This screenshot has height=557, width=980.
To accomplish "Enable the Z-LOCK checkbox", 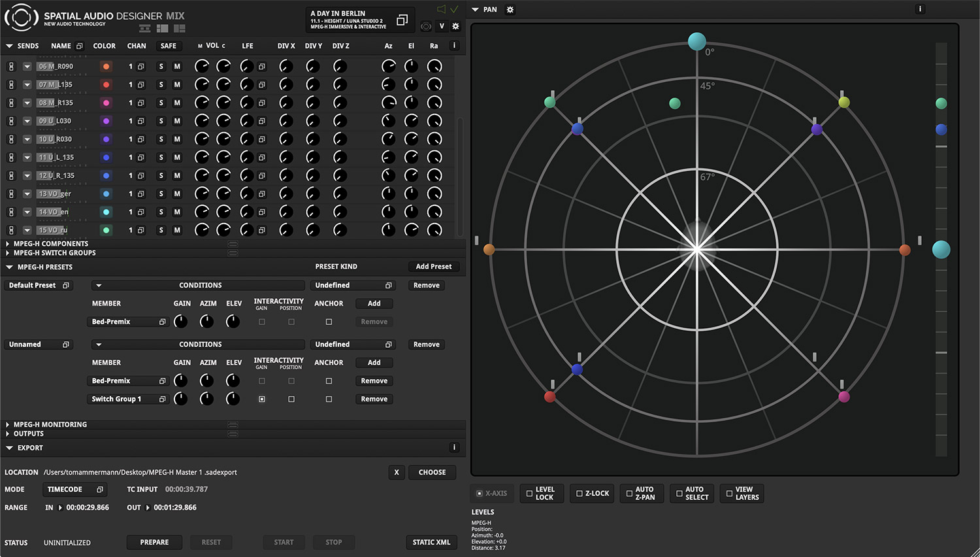I will (580, 494).
